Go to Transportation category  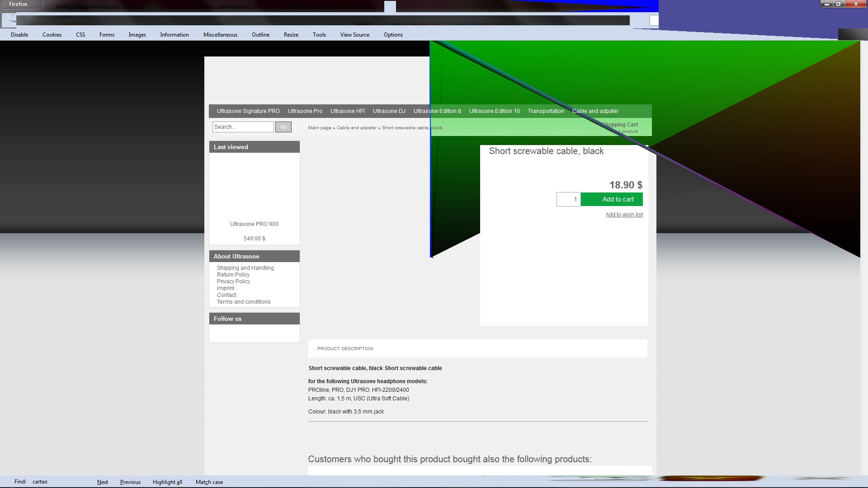(x=546, y=111)
